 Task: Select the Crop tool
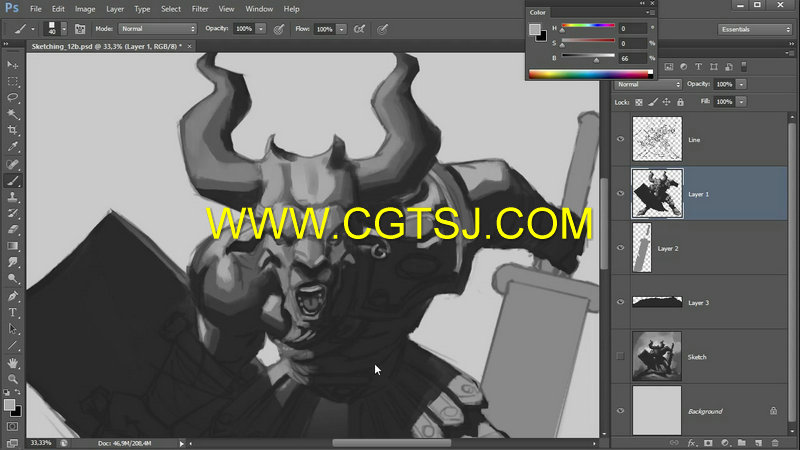(x=13, y=131)
